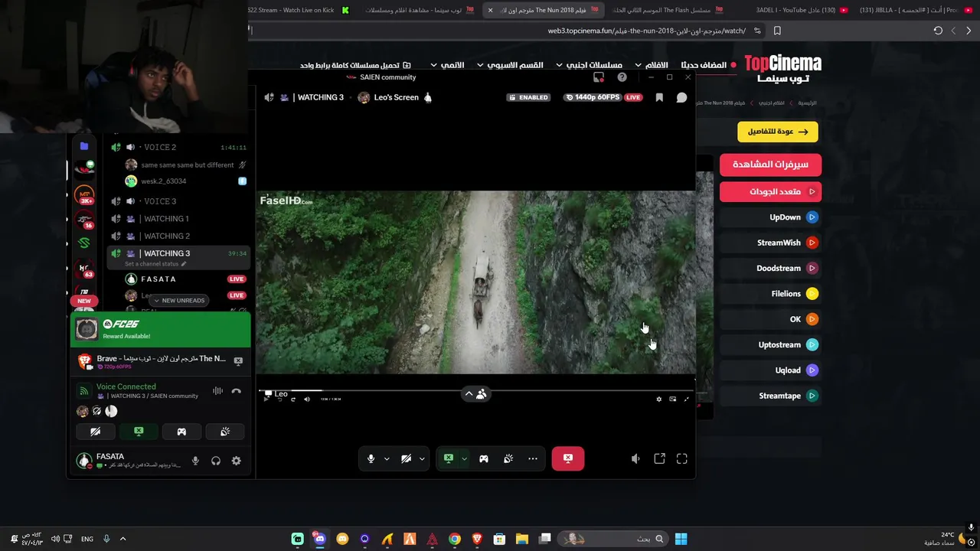Viewport: 980px width, 551px height.
Task: Click red سيرفرات المشاهدة button on TopCinema
Action: [x=770, y=165]
